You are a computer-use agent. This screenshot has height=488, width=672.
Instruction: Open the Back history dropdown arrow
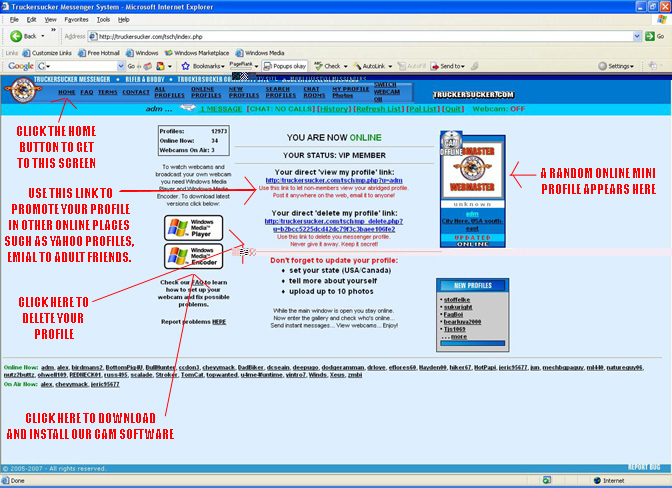tap(42, 36)
